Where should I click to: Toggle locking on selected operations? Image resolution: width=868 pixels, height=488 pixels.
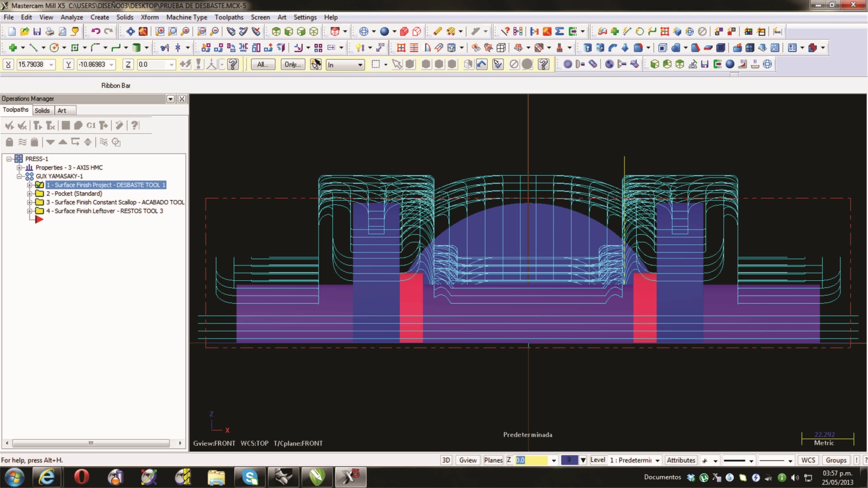(x=9, y=142)
